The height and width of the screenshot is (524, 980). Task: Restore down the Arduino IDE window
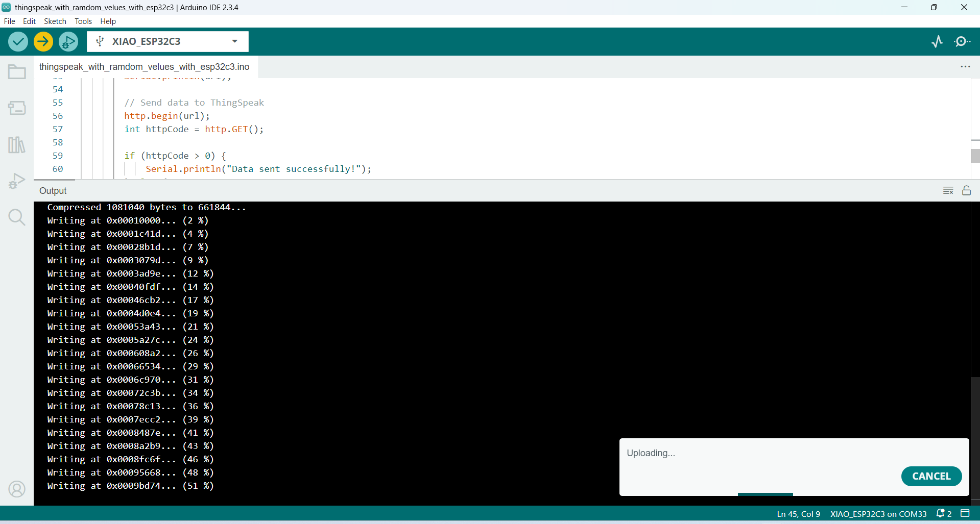click(x=934, y=7)
